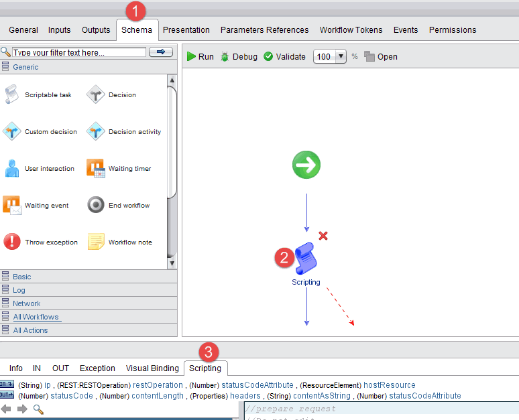
Task: Expand the Basic palette category
Action: [x=21, y=277]
